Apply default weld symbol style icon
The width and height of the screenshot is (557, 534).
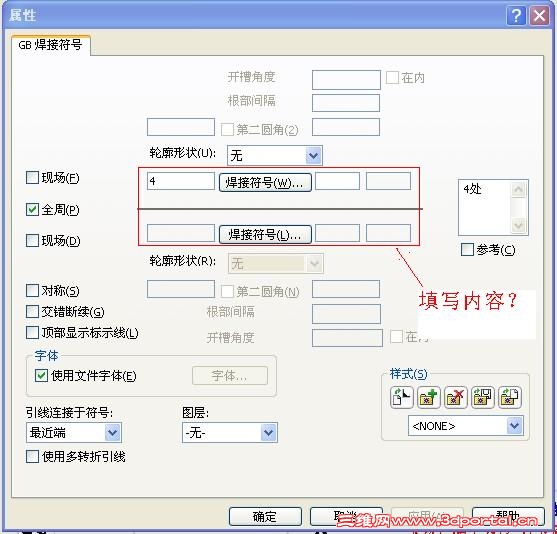[x=401, y=397]
